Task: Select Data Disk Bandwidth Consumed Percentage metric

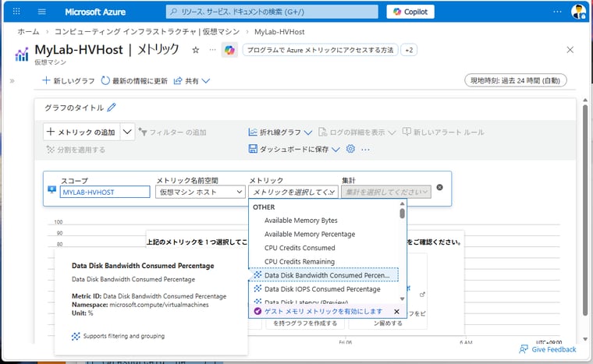Action: tap(324, 275)
